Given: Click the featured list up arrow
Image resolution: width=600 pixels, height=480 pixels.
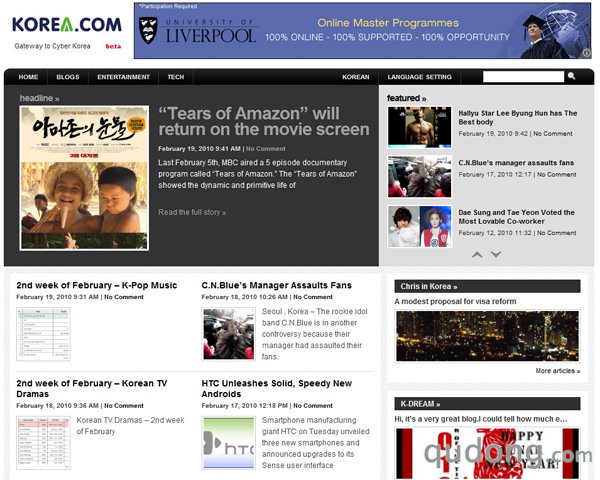Looking at the screenshot, I should tap(477, 255).
